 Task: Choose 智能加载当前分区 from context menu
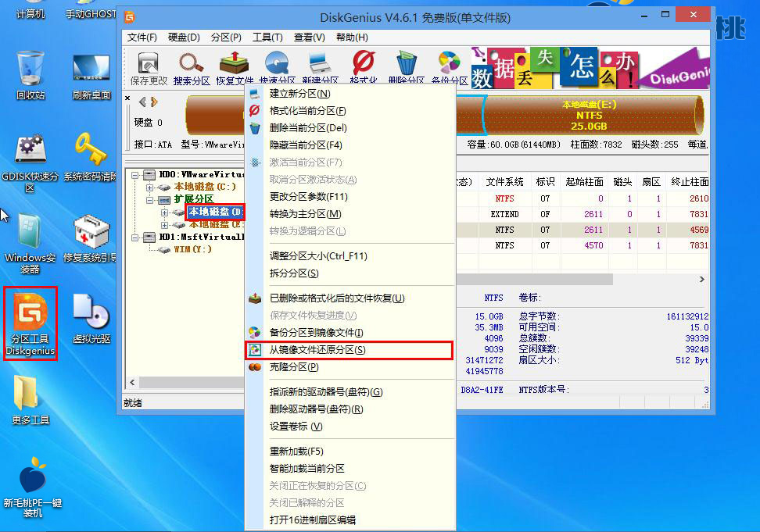pyautogui.click(x=350, y=469)
